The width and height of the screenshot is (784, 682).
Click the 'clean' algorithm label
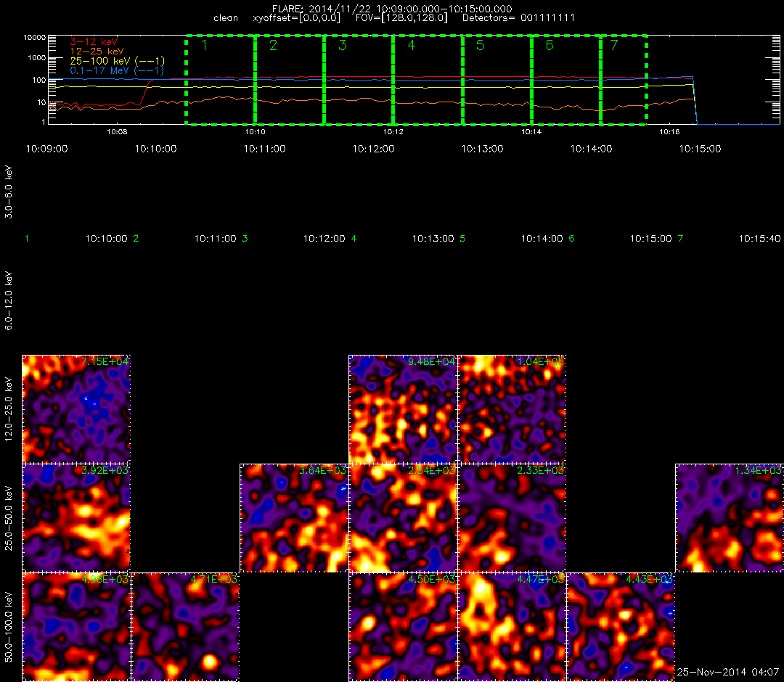click(226, 18)
